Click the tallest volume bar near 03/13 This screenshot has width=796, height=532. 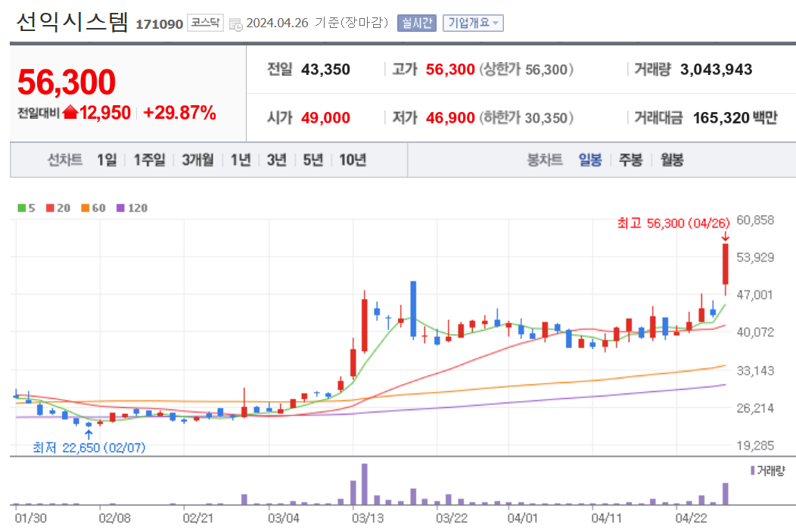pos(365,484)
